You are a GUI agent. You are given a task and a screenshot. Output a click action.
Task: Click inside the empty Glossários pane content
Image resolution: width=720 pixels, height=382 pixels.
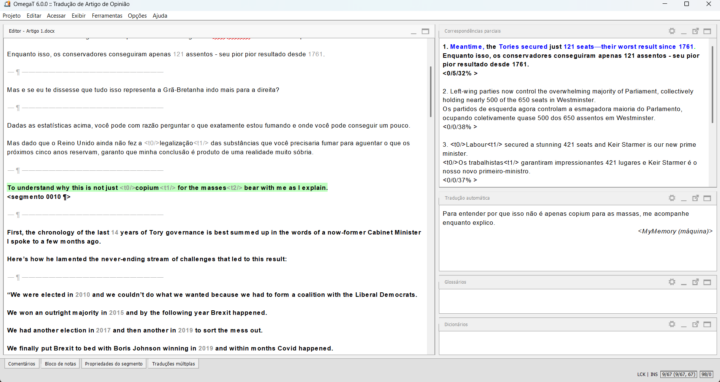click(x=577, y=301)
